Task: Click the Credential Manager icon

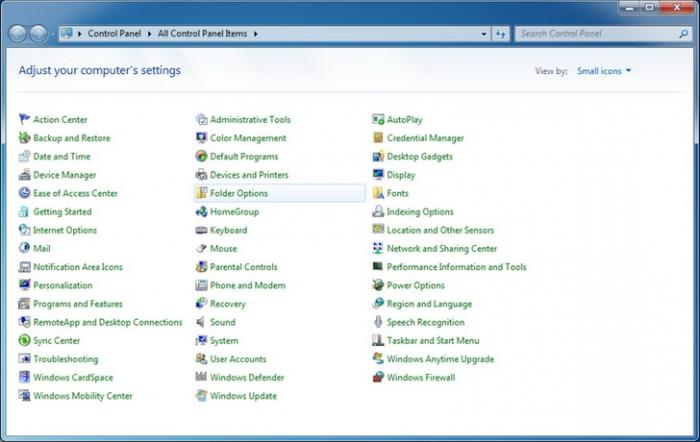Action: pos(378,138)
